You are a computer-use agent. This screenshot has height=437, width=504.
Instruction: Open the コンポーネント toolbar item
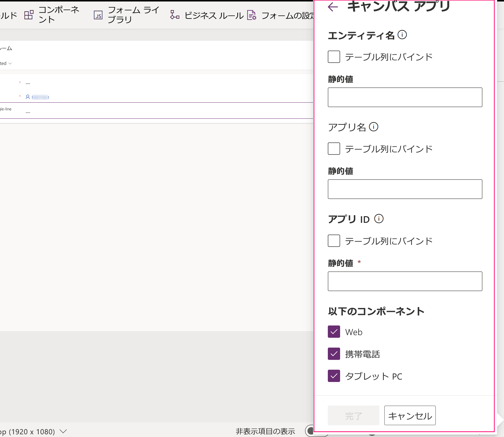[x=52, y=15]
